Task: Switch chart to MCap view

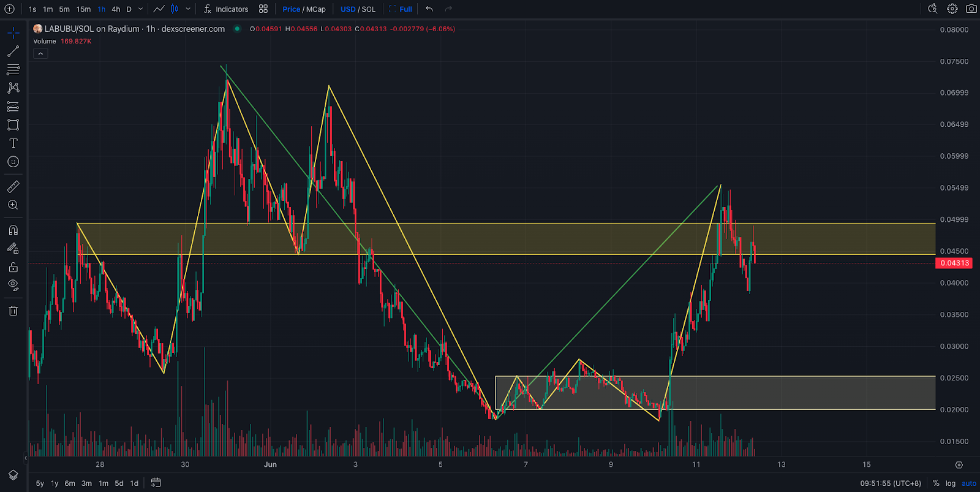Action: pos(316,9)
